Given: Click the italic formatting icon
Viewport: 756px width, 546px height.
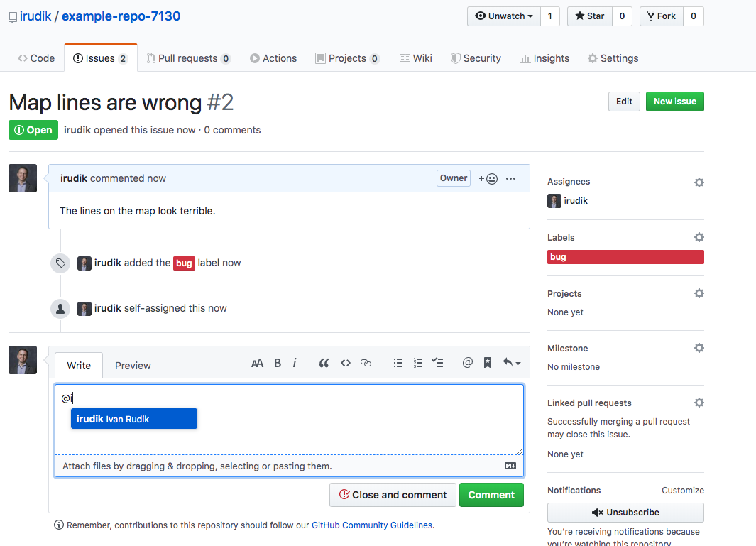Looking at the screenshot, I should [295, 363].
